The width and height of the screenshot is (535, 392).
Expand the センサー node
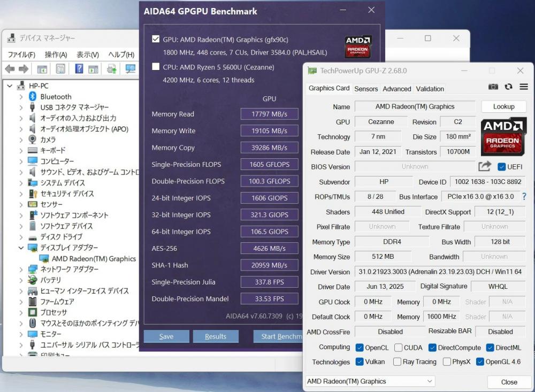(x=21, y=205)
